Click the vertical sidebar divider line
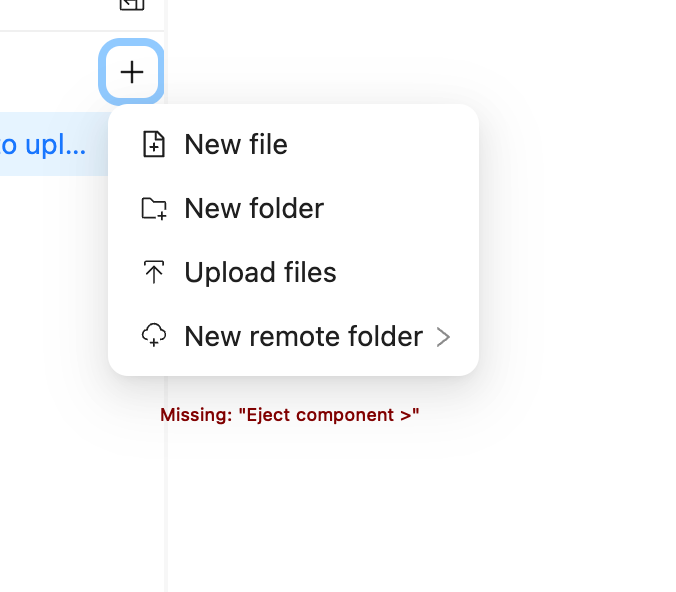This screenshot has height=592, width=676. 166,480
